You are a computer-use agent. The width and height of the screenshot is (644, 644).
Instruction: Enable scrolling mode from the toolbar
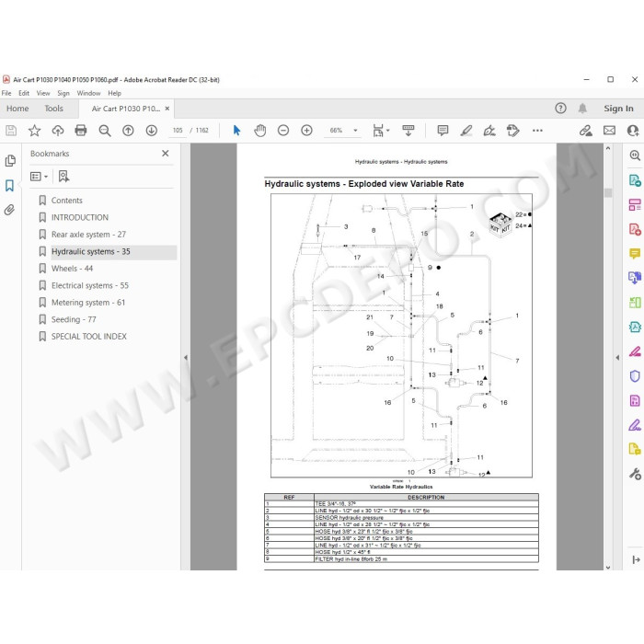click(408, 131)
